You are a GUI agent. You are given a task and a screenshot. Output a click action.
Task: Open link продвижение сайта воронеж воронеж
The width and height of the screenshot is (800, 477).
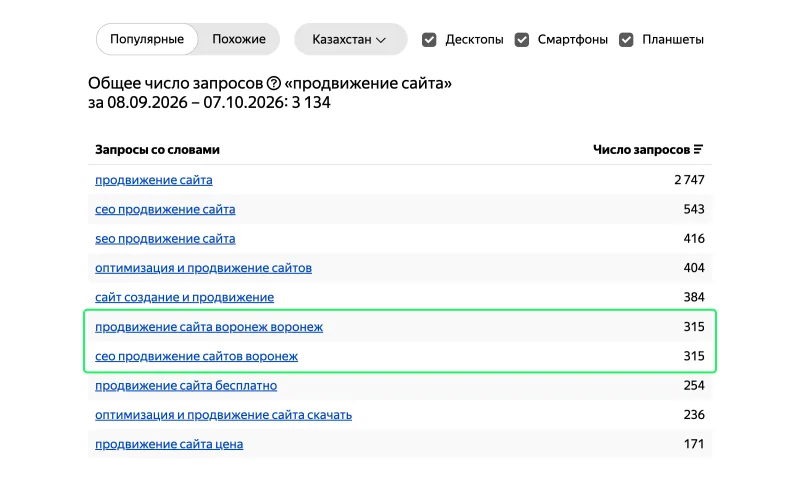pyautogui.click(x=209, y=327)
